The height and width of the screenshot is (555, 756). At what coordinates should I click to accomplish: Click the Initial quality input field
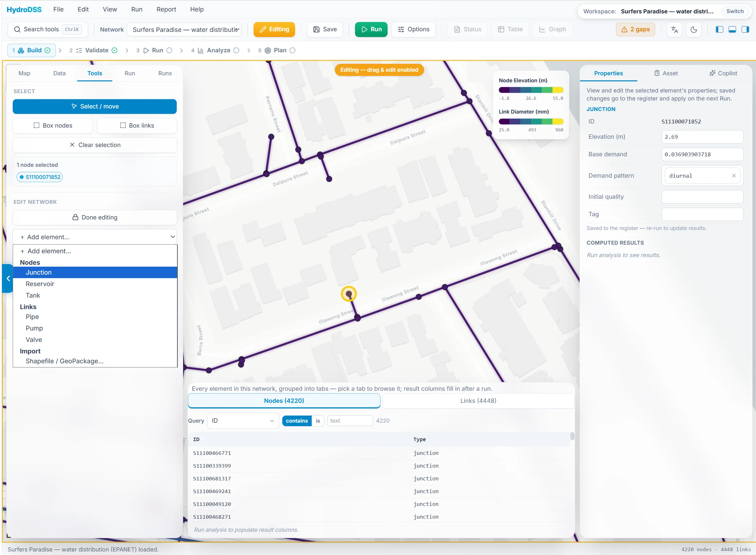click(x=702, y=197)
